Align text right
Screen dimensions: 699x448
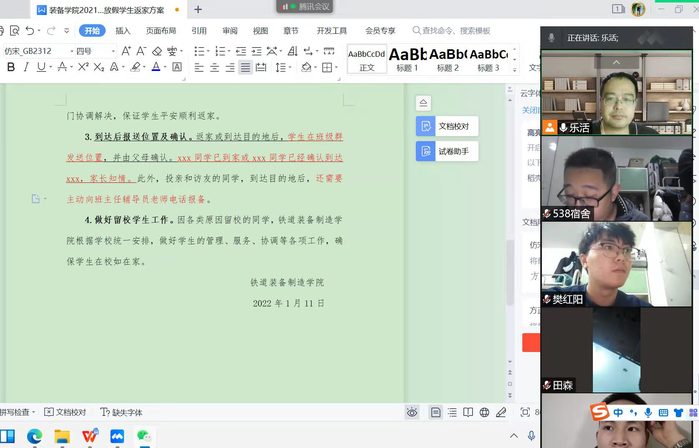coord(230,67)
